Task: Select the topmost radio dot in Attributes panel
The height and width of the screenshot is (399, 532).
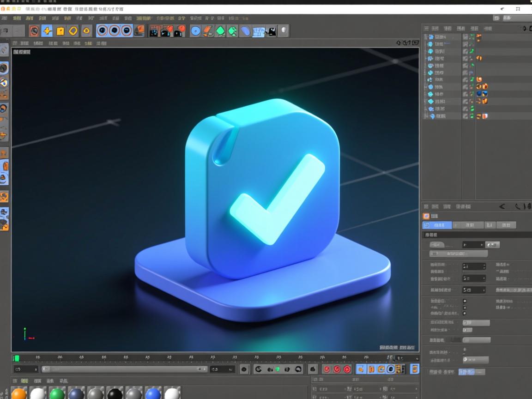Action: 465,301
